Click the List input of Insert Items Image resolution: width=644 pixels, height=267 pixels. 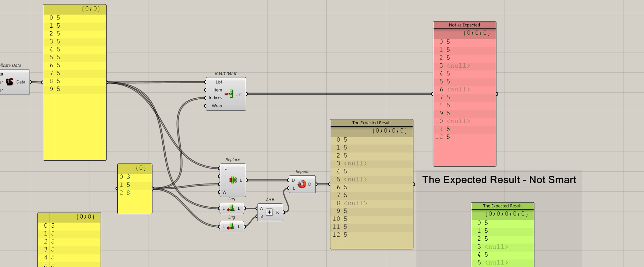click(219, 82)
